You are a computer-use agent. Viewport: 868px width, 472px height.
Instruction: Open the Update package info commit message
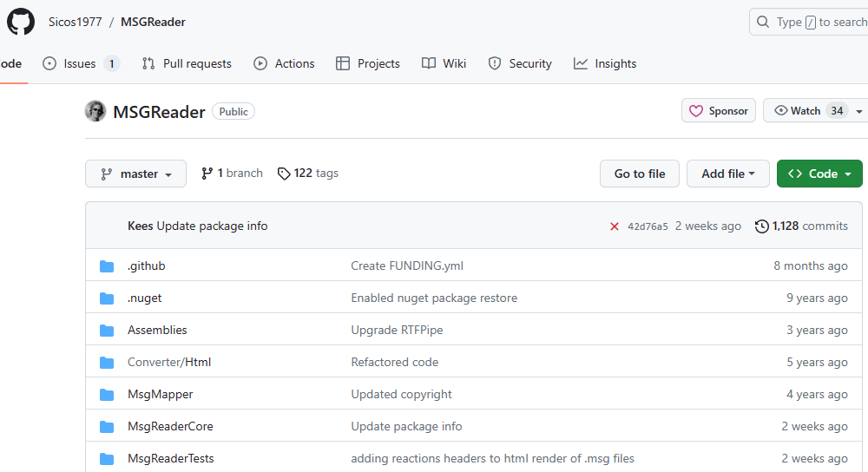(x=212, y=226)
